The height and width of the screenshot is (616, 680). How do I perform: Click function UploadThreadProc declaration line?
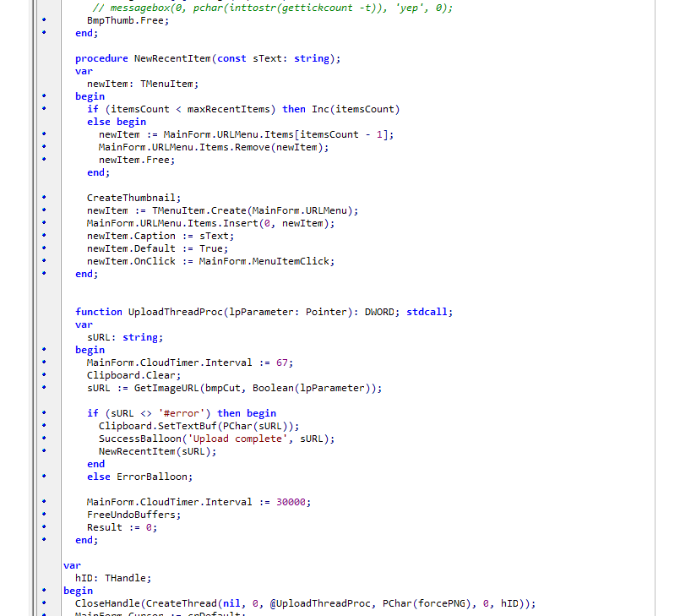[x=264, y=312]
